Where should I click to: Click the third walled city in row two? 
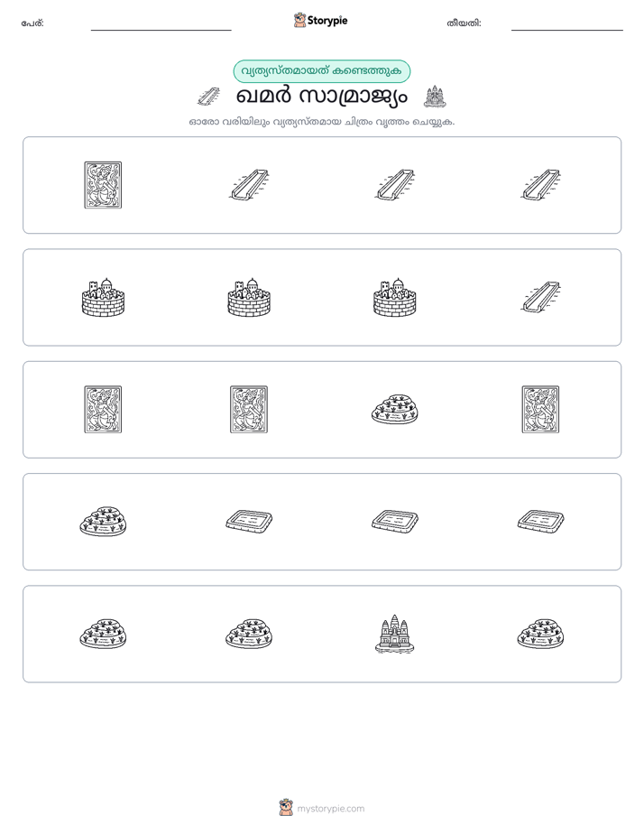click(395, 297)
